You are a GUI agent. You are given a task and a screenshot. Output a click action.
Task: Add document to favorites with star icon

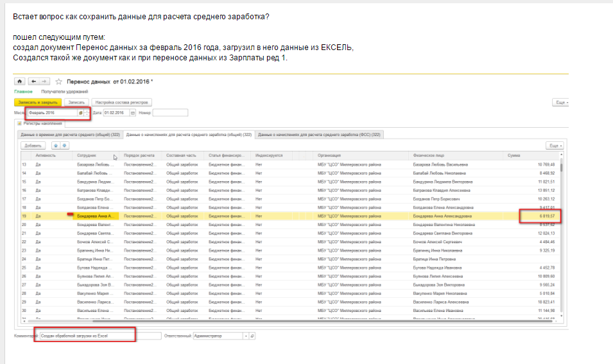(58, 82)
